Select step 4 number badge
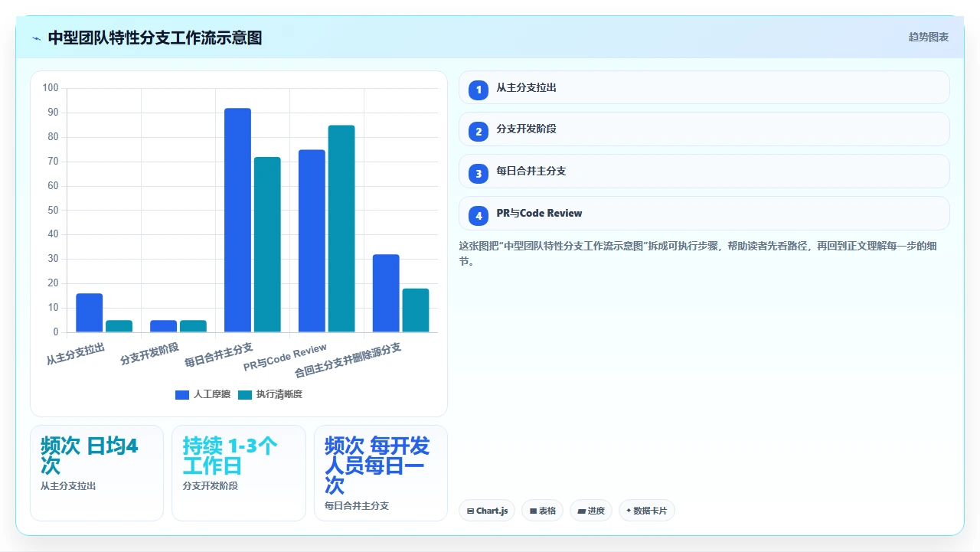The height and width of the screenshot is (552, 980). click(479, 216)
